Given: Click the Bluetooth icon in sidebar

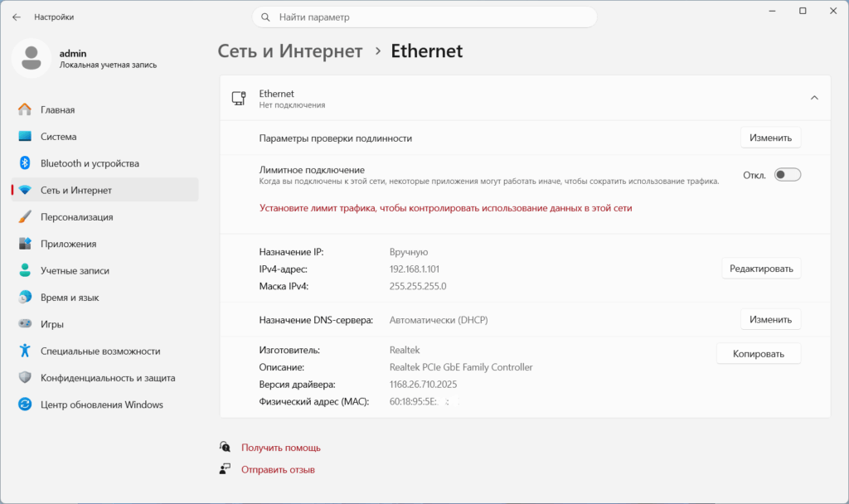Looking at the screenshot, I should tap(25, 163).
